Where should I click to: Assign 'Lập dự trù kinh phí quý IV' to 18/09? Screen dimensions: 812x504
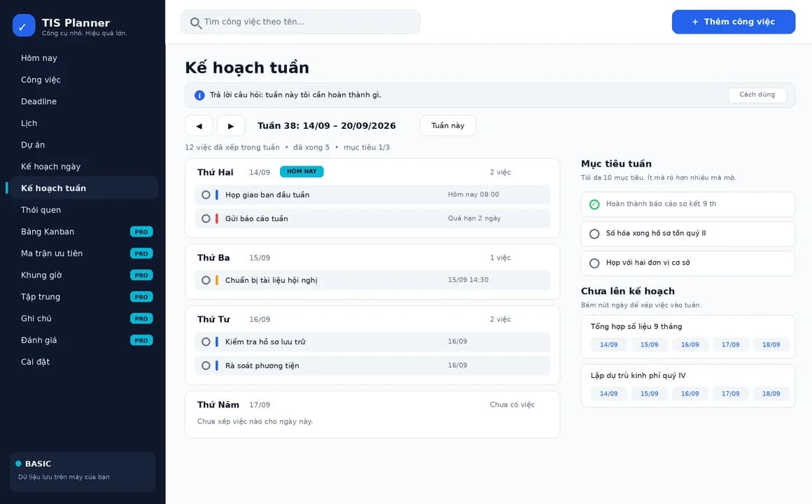pyautogui.click(x=771, y=394)
